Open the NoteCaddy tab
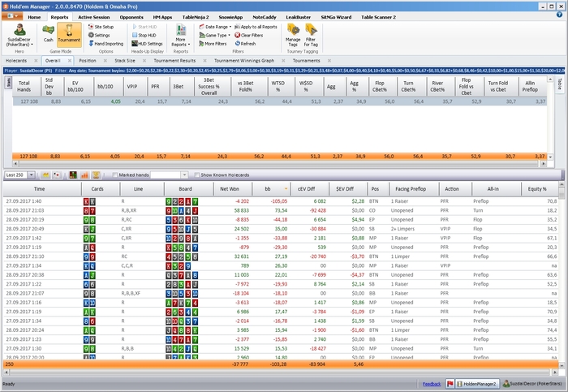The height and width of the screenshot is (392, 568). [x=265, y=17]
